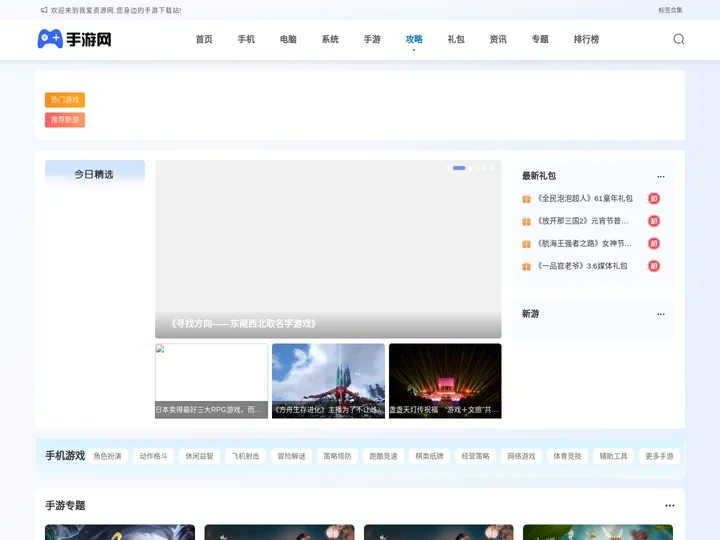Select the 角色扮演 category tag
Screen dimensions: 720x540
point(107,456)
